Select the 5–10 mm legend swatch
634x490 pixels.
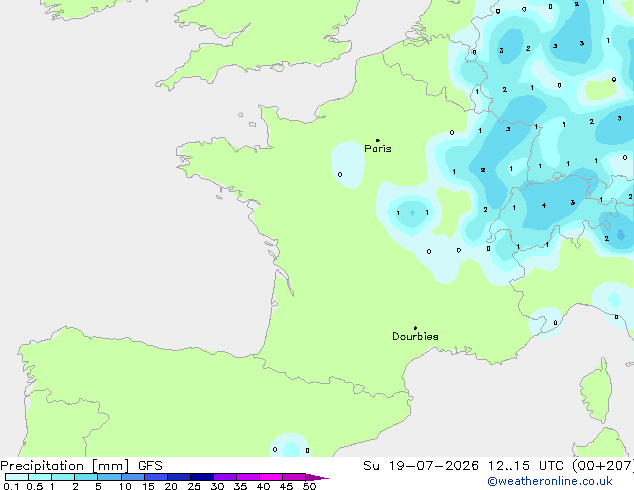pos(109,477)
